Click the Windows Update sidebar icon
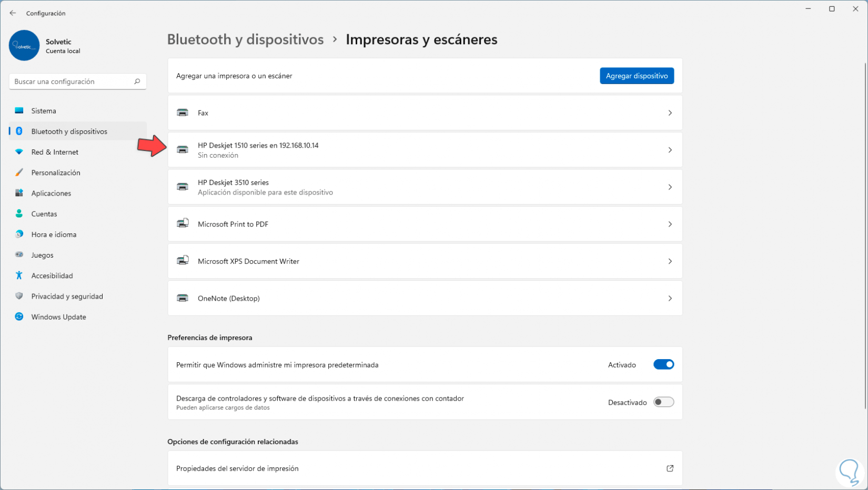Screen dimensions: 868x490 pyautogui.click(x=19, y=317)
